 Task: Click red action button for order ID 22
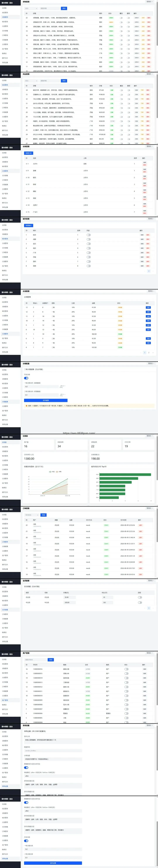click(140, 525)
